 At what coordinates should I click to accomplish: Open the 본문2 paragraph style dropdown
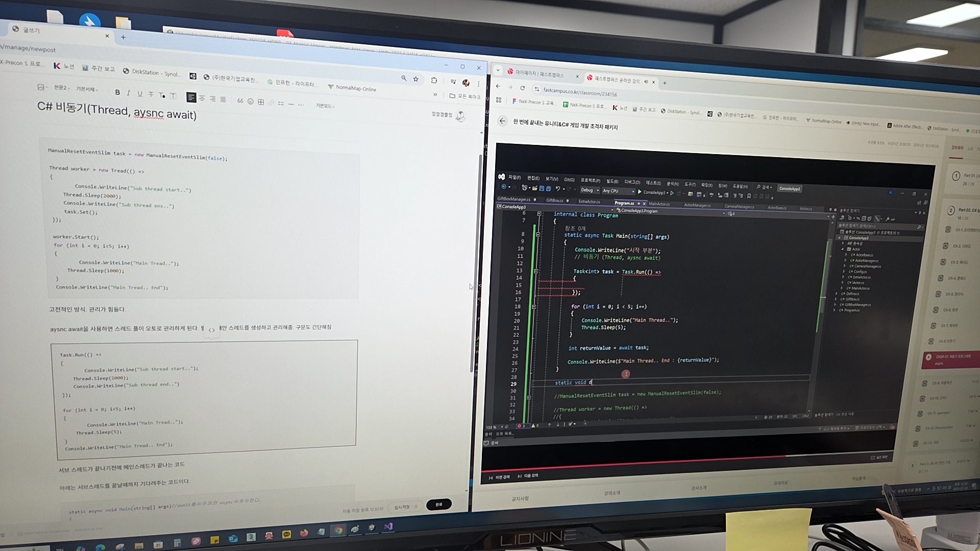tap(62, 88)
